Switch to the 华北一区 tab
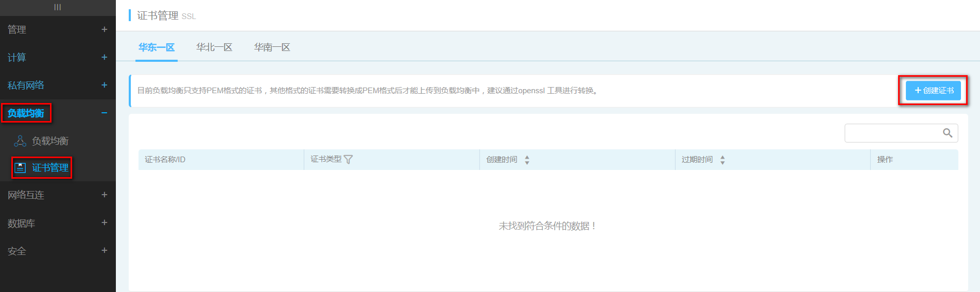 tap(214, 47)
